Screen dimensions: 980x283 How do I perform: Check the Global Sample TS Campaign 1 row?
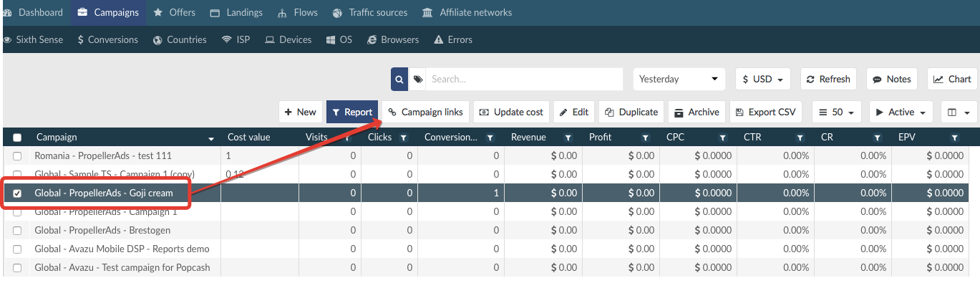pyautogui.click(x=17, y=175)
